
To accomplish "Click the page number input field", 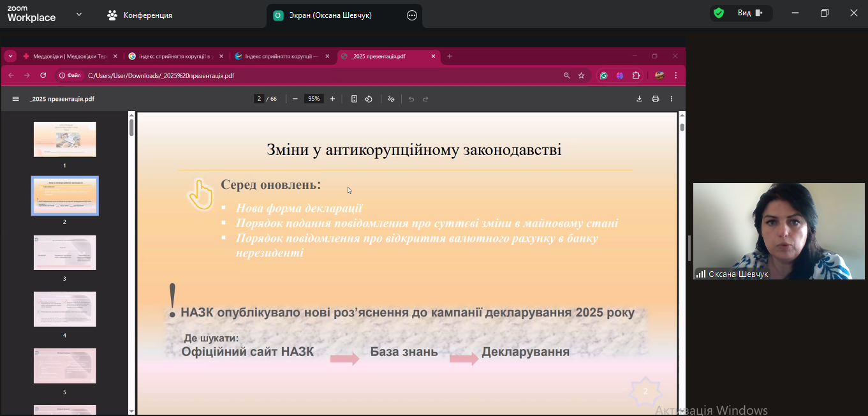I will (x=259, y=99).
